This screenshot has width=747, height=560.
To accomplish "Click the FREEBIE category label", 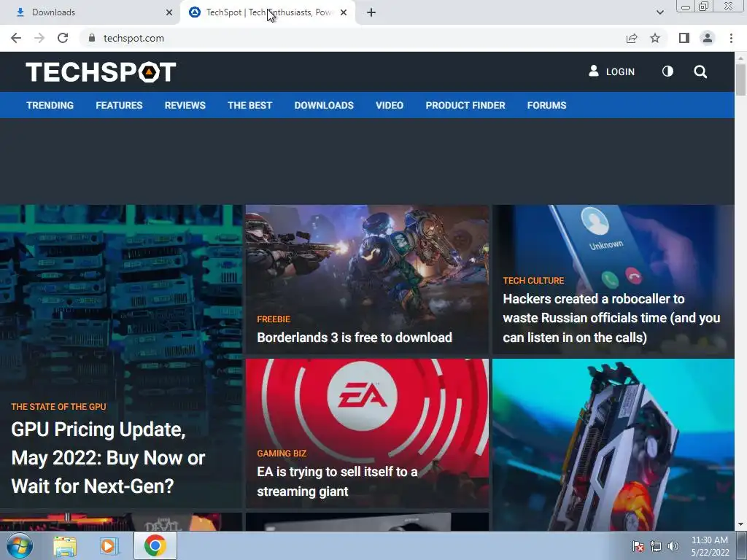I will pos(274,319).
